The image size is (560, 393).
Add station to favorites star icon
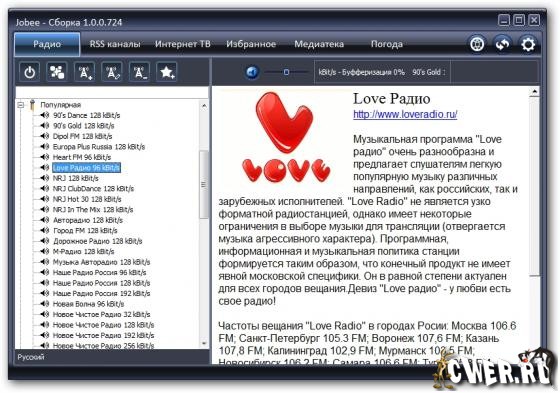tap(167, 72)
